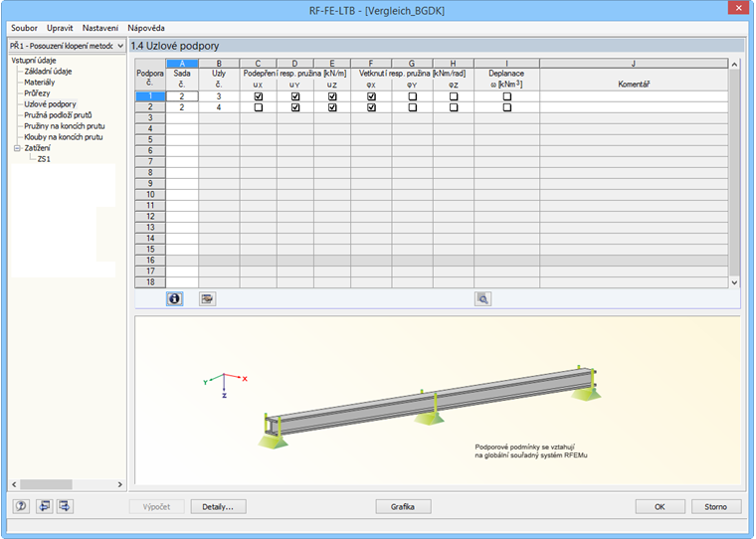The image size is (756, 539).
Task: Go to the next input window icon
Action: click(65, 506)
